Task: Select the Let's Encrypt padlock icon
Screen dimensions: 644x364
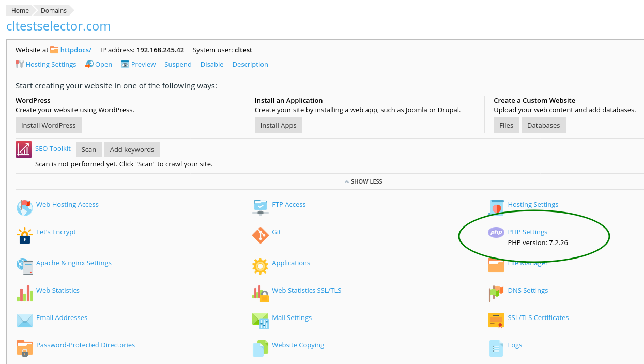Action: point(24,235)
